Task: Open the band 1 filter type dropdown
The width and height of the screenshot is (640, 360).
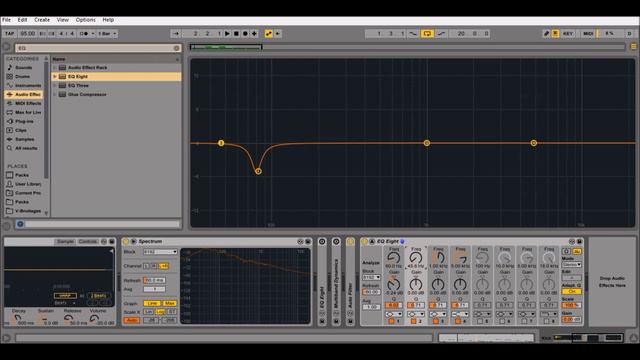Action: 394,314
